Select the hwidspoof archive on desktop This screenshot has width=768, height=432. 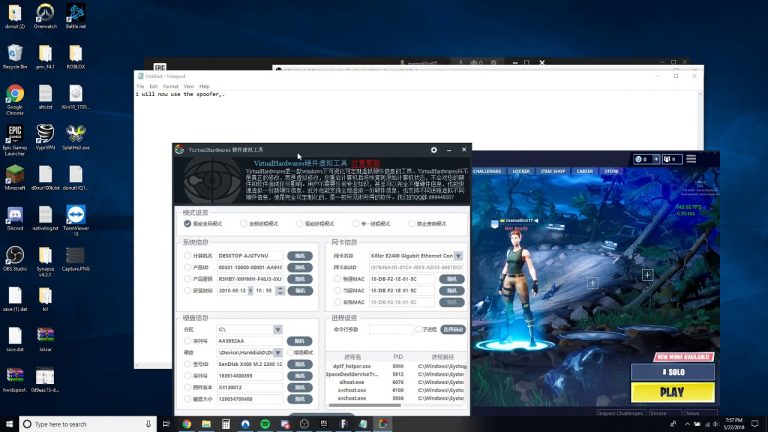tap(15, 380)
